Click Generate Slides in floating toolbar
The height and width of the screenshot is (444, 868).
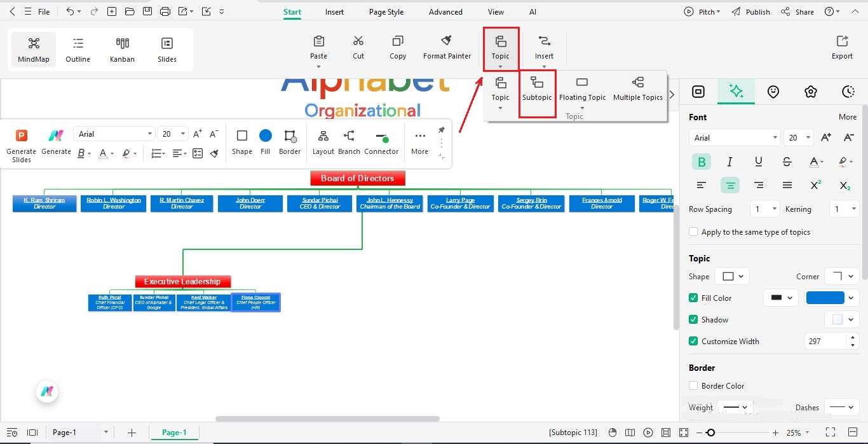click(21, 146)
